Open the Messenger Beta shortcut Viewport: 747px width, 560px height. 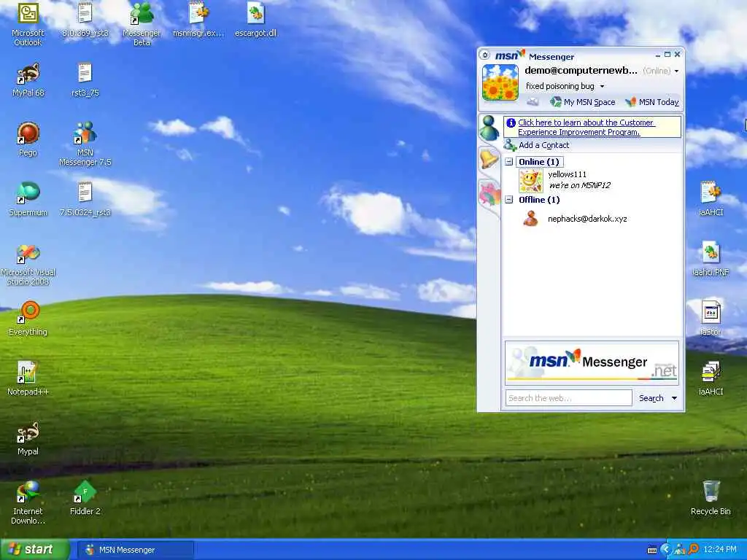pyautogui.click(x=142, y=24)
